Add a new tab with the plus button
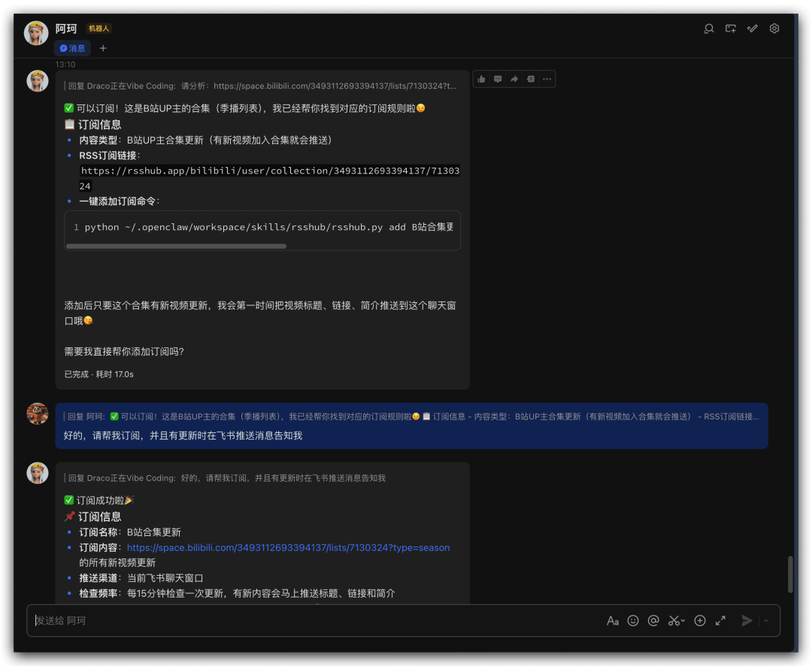Screen dimensions: 812x666 pos(103,48)
